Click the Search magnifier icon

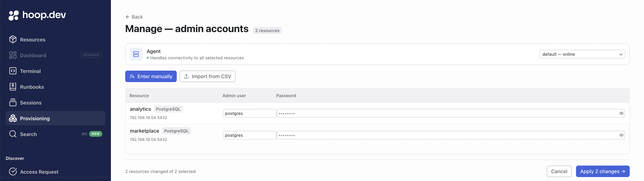(13, 134)
